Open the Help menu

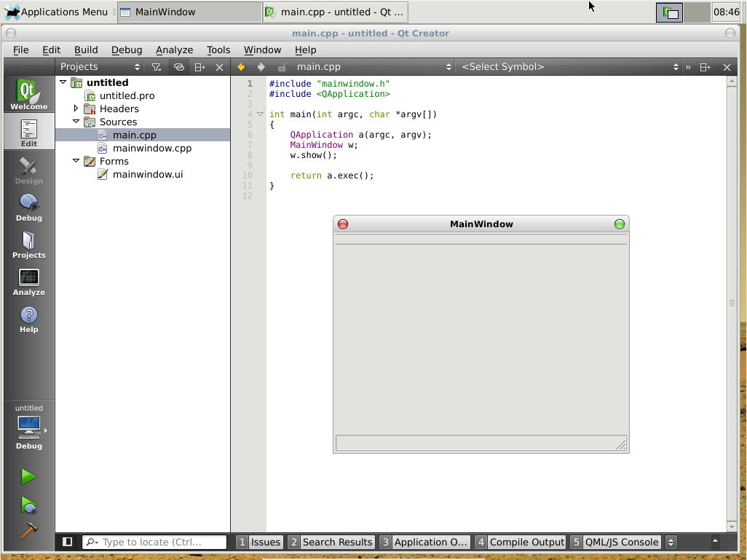(x=305, y=50)
